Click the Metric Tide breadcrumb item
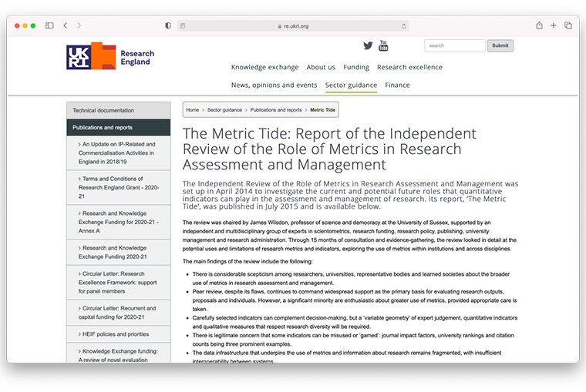The image size is (586, 392). [x=322, y=110]
